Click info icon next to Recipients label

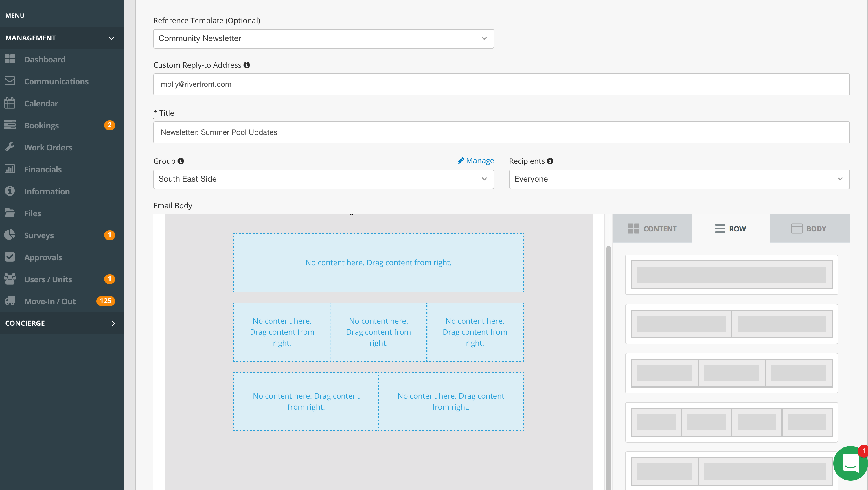point(550,161)
